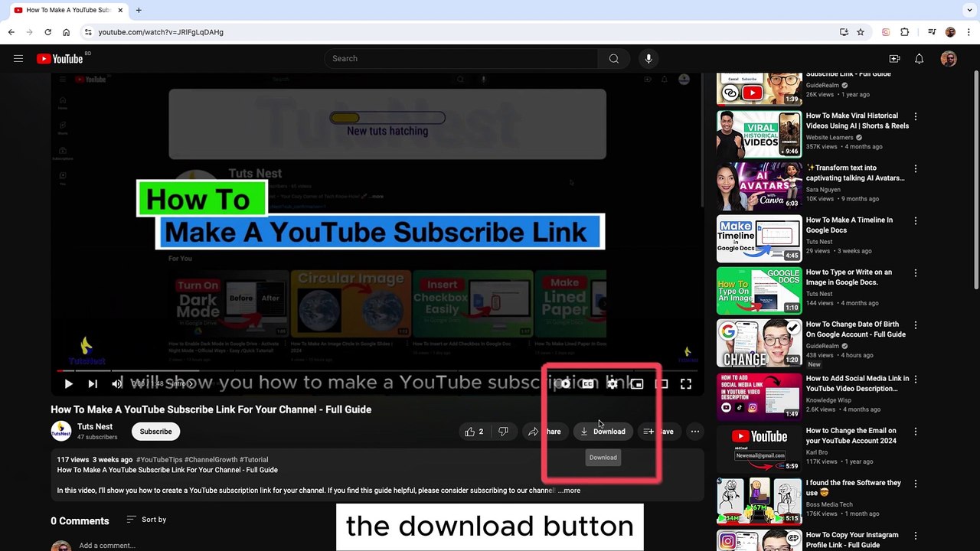This screenshot has height=551, width=980.
Task: Open the notifications bell
Action: point(920,59)
